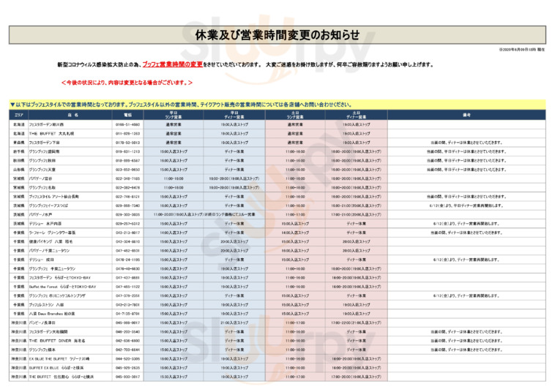Click the 平日 ランチ営業 column header
Screen dimensions: 555x392
tap(174, 115)
